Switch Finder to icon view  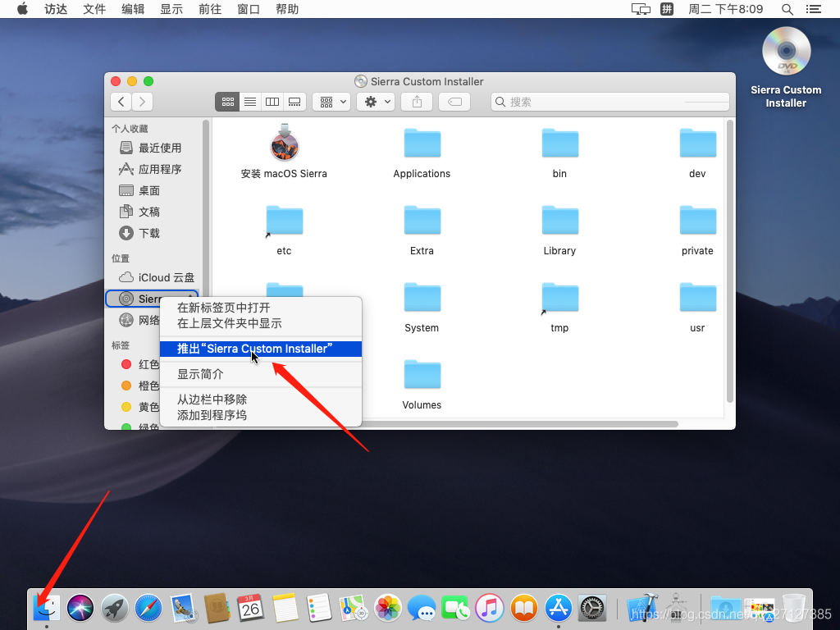[x=227, y=102]
